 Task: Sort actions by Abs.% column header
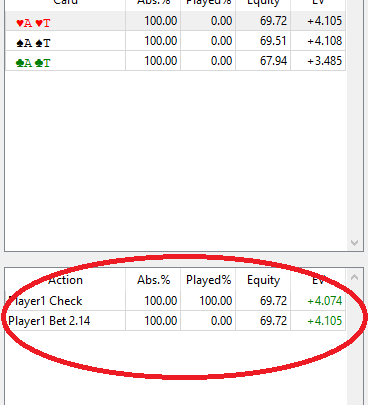point(153,280)
